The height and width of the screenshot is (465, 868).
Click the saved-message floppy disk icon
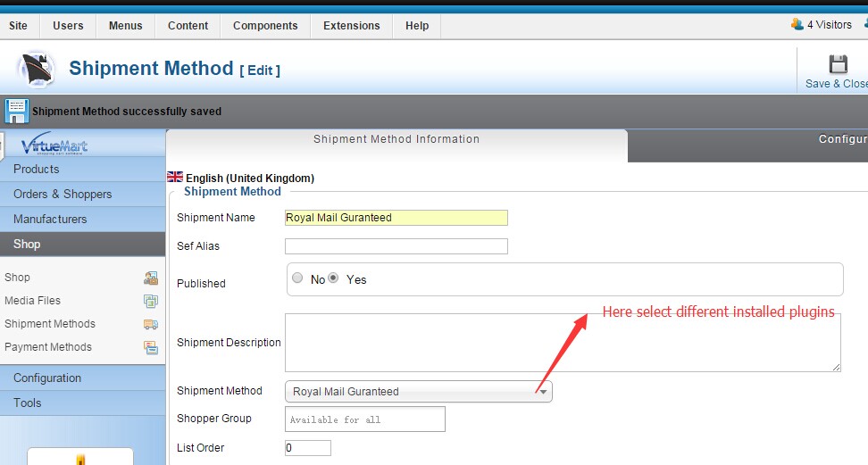tap(17, 112)
